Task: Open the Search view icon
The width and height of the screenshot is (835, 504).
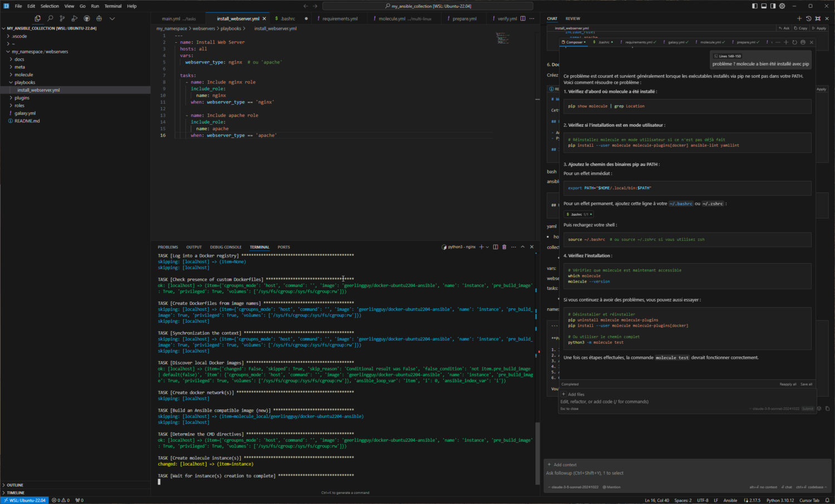Action: [x=50, y=18]
